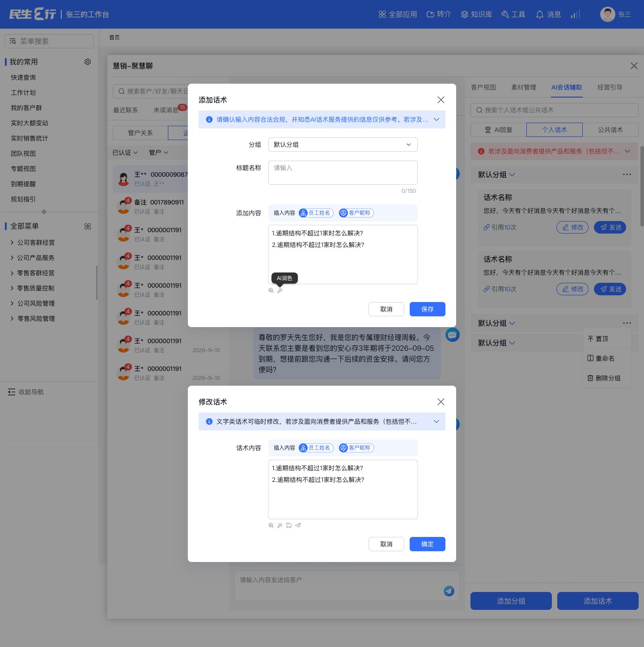The width and height of the screenshot is (644, 647).
Task: Click paper plane send icon in 修改话术 dialog
Action: (298, 525)
